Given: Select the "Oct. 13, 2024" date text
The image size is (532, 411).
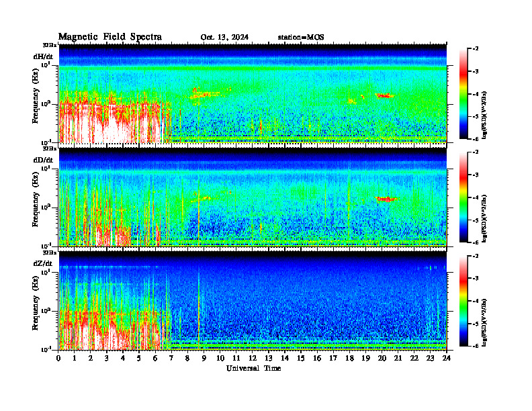Looking at the screenshot, I should (x=224, y=38).
